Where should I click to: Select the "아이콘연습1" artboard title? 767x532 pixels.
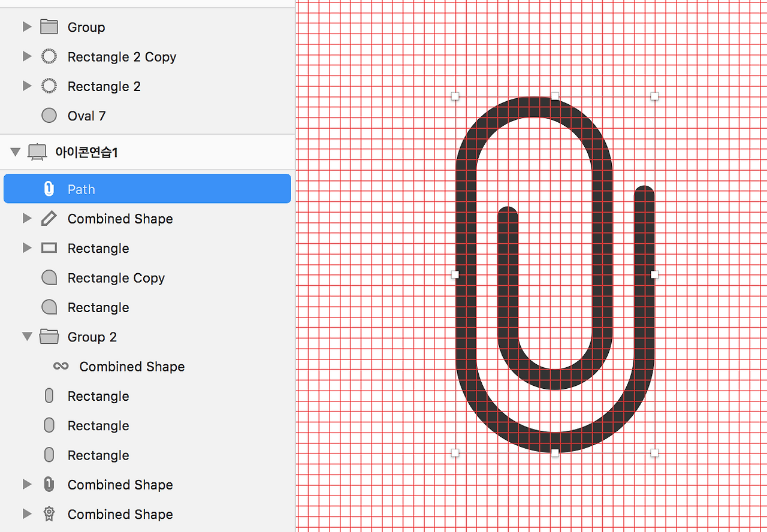click(x=86, y=152)
